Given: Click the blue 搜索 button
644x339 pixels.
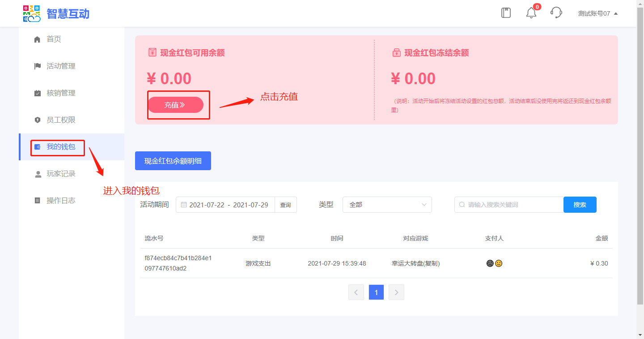Looking at the screenshot, I should click(580, 205).
